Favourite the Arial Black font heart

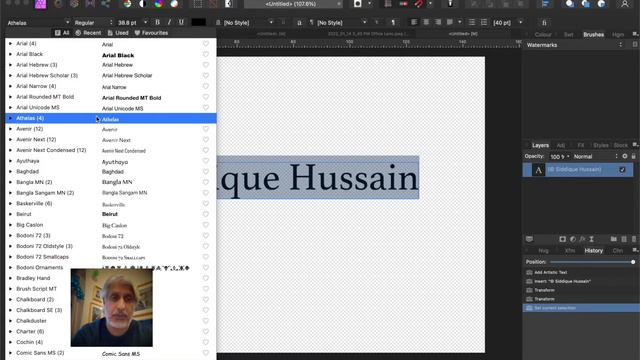[x=206, y=54]
